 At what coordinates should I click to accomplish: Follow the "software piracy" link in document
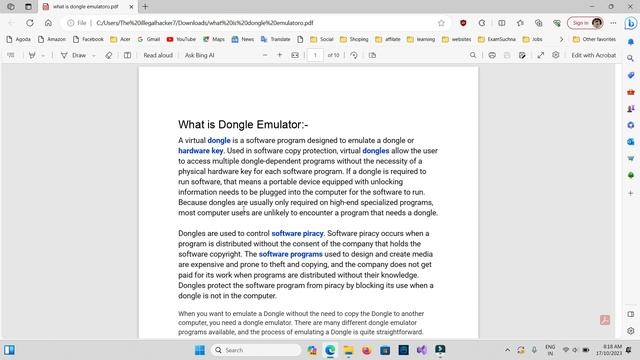pyautogui.click(x=298, y=233)
